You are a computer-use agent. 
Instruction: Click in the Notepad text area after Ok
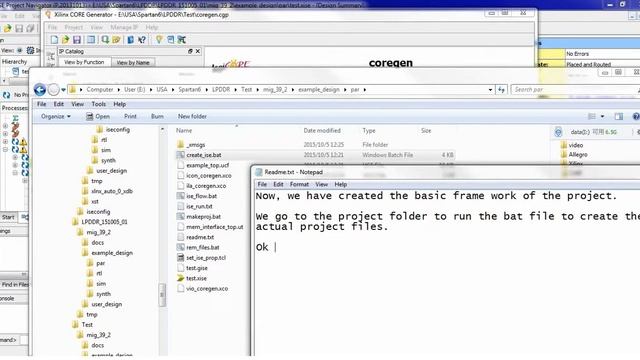276,247
